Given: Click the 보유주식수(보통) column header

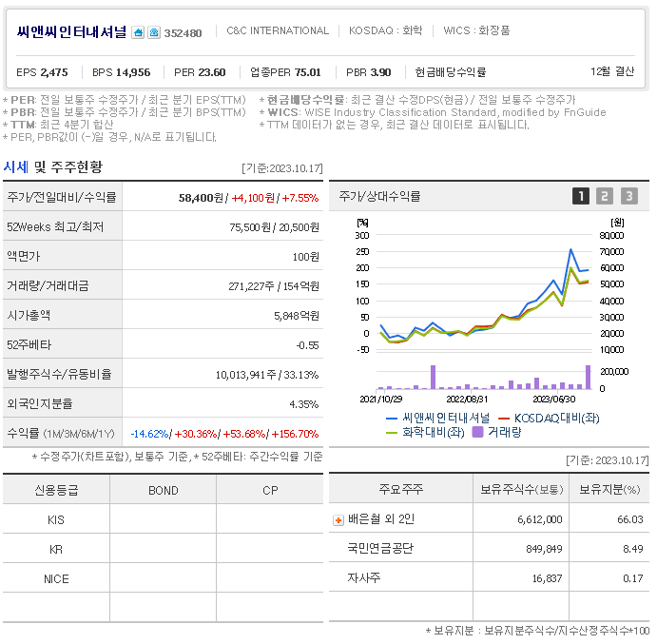Looking at the screenshot, I should coord(521,489).
